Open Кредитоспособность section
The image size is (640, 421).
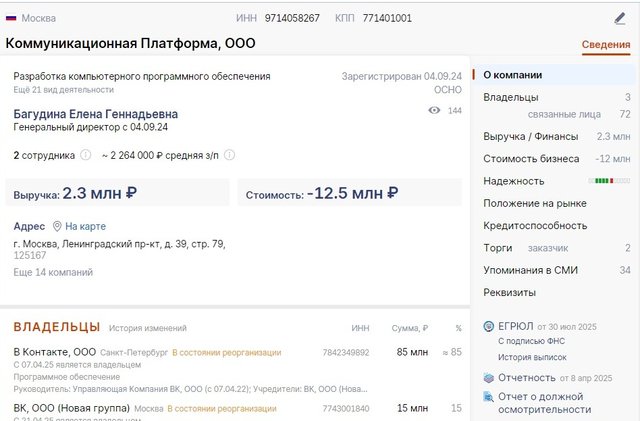[535, 225]
